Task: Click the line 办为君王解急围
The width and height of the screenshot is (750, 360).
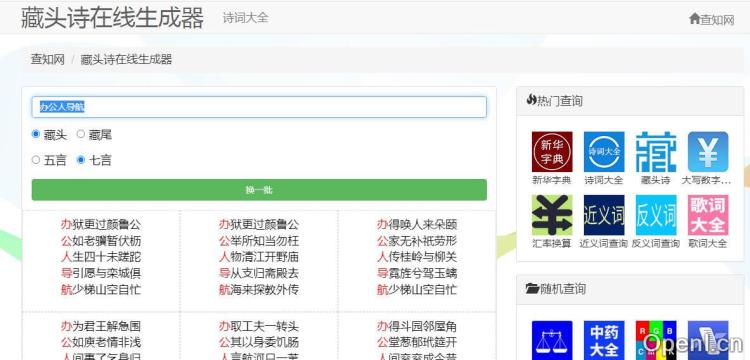Action: point(101,327)
